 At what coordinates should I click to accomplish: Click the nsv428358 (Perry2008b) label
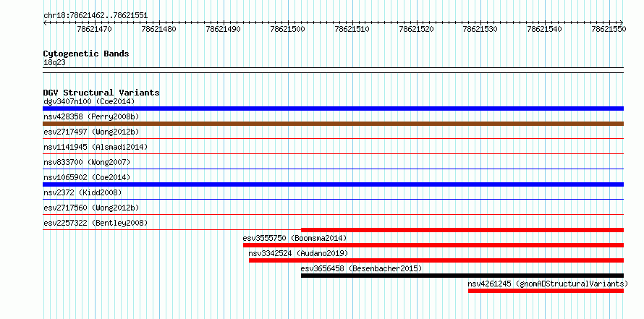[x=91, y=116]
